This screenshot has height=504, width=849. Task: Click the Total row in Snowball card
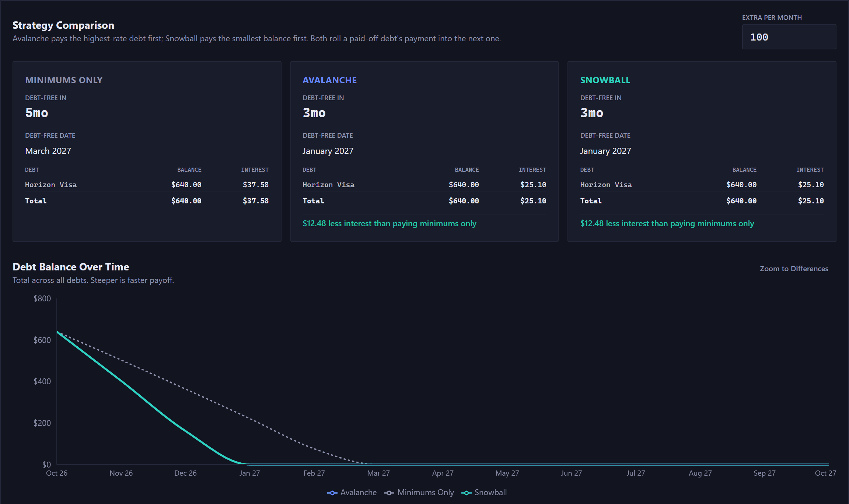tap(702, 201)
